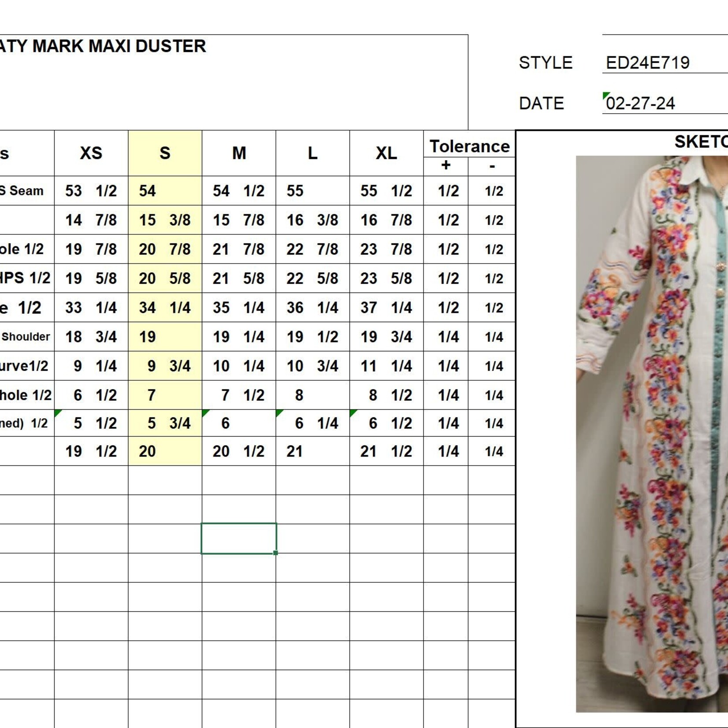Click the minus tolerance subheader cell
728x728 pixels.
pos(492,166)
